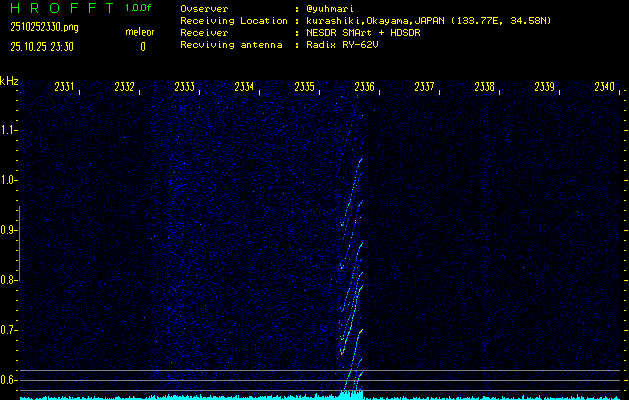This screenshot has height=400, width=629.
Task: Click the kHz unit label
Action: click(x=9, y=81)
